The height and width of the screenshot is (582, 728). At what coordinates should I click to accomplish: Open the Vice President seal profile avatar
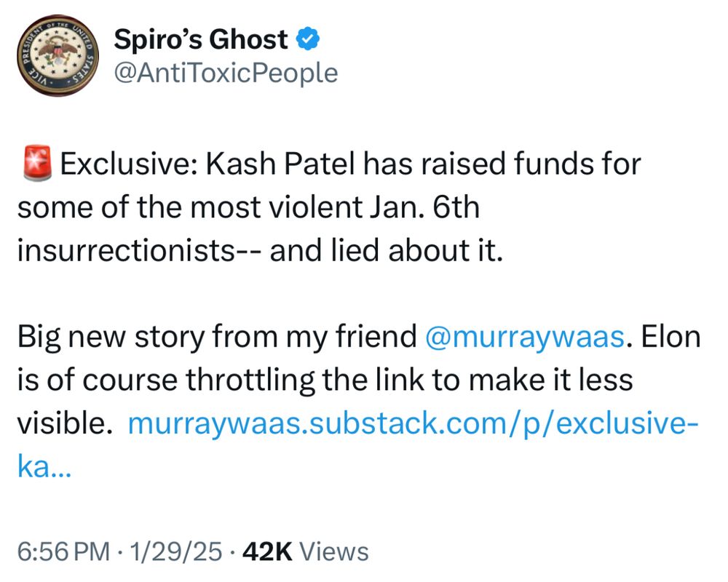[x=58, y=55]
